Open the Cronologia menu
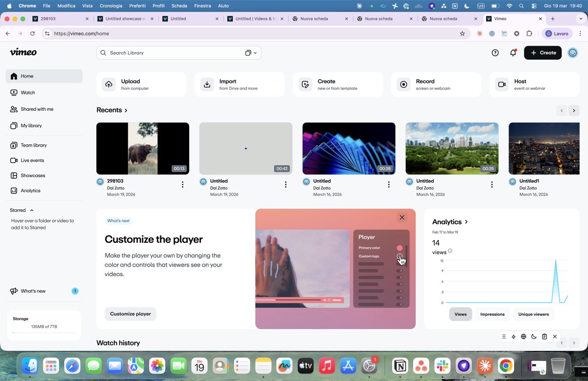The height and width of the screenshot is (381, 588). [111, 6]
